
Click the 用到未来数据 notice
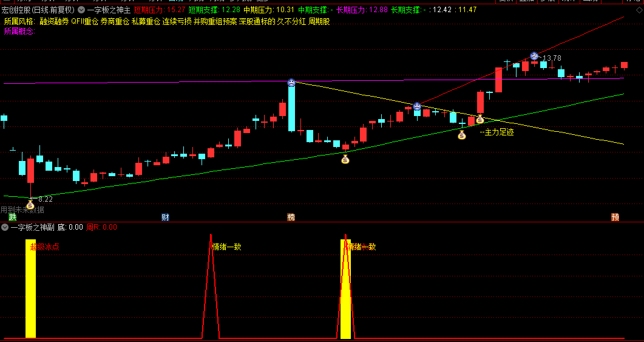coord(22,210)
